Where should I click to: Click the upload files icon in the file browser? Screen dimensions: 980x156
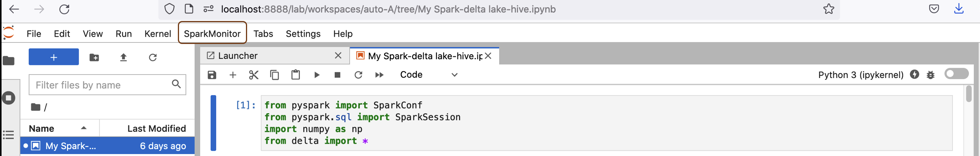tap(123, 57)
